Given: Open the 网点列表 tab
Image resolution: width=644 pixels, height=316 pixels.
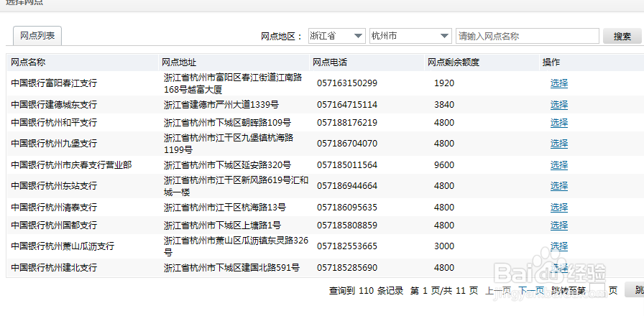Looking at the screenshot, I should click(37, 36).
